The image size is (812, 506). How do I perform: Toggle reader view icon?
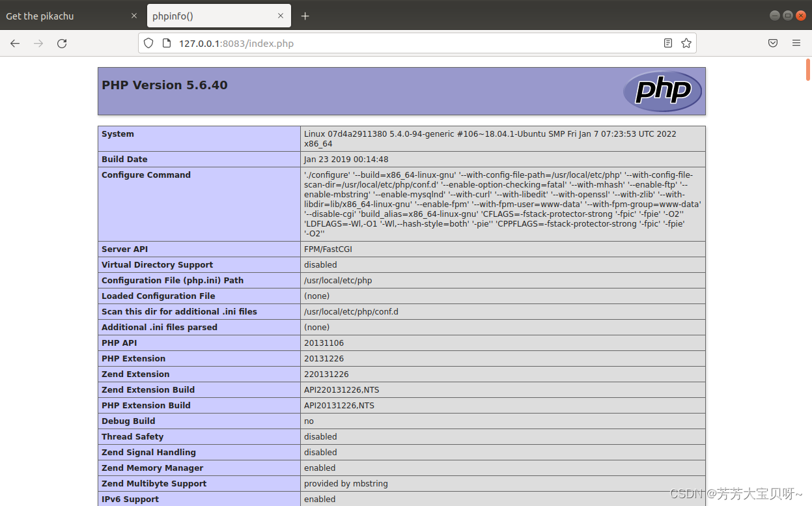point(668,44)
